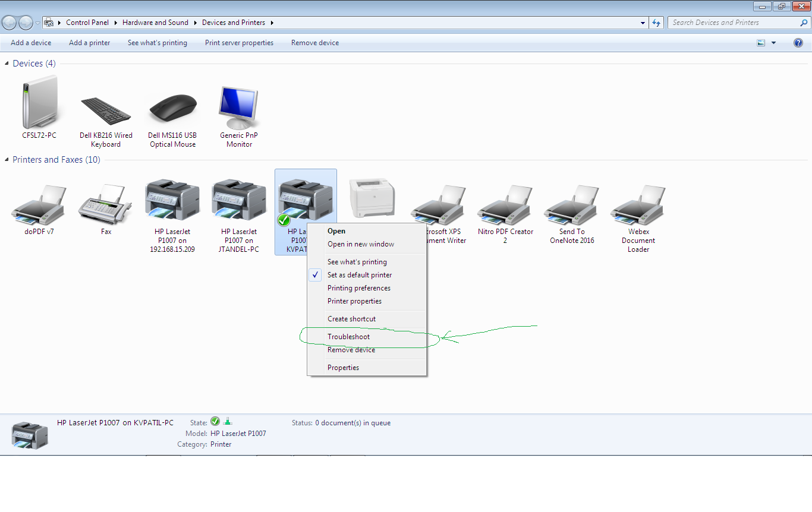Click the details pane title "HP LaserJet P1007 on KVPATIL-PC"
The width and height of the screenshot is (812, 512).
(115, 423)
